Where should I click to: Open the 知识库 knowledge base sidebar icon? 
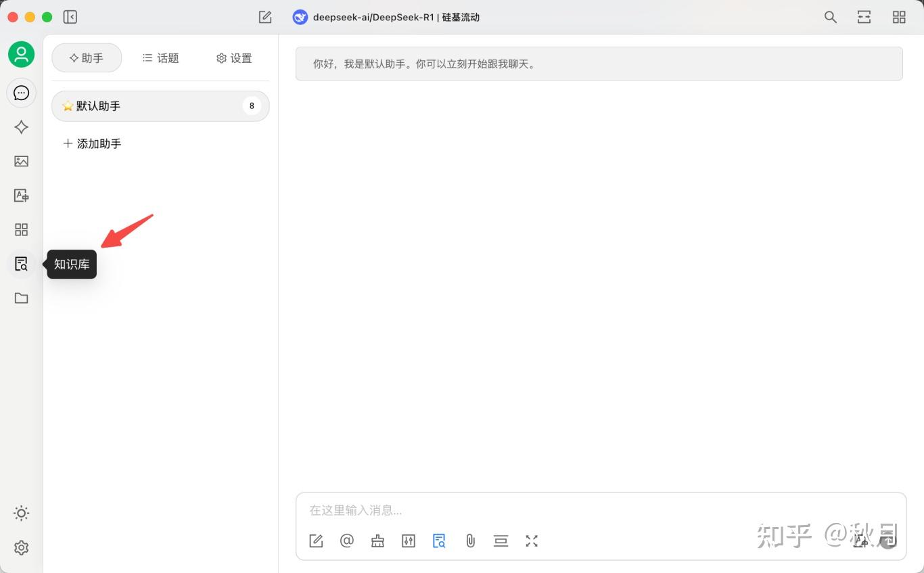(x=22, y=264)
